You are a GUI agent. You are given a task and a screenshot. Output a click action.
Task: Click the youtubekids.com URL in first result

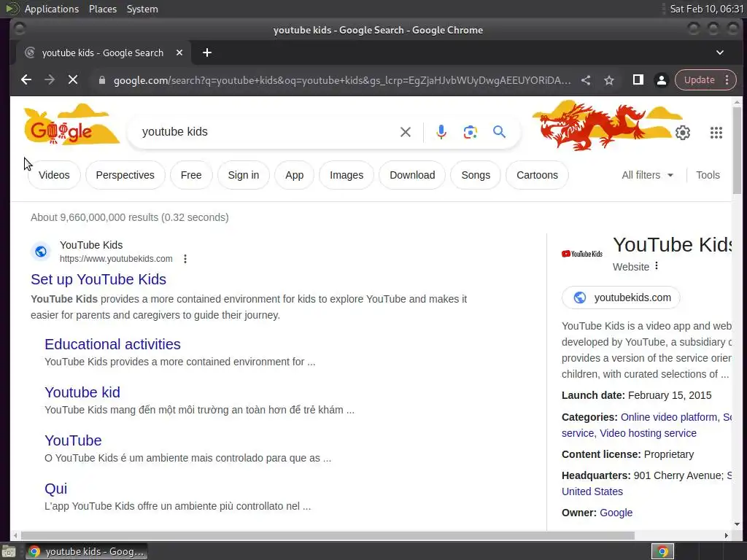(116, 259)
